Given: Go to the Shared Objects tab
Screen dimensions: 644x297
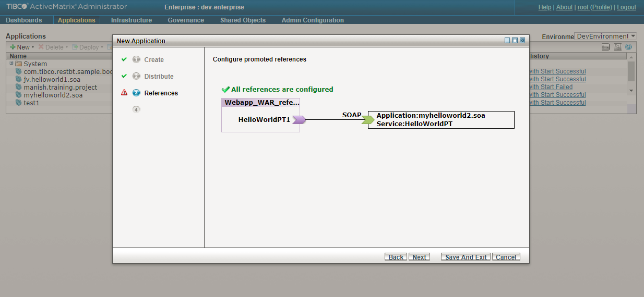Looking at the screenshot, I should 243,20.
